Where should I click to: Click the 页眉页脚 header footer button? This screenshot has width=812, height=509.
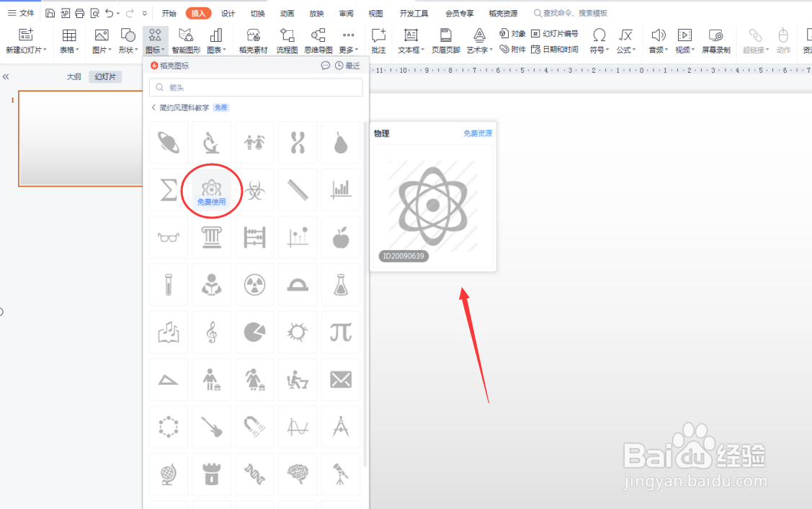click(446, 41)
